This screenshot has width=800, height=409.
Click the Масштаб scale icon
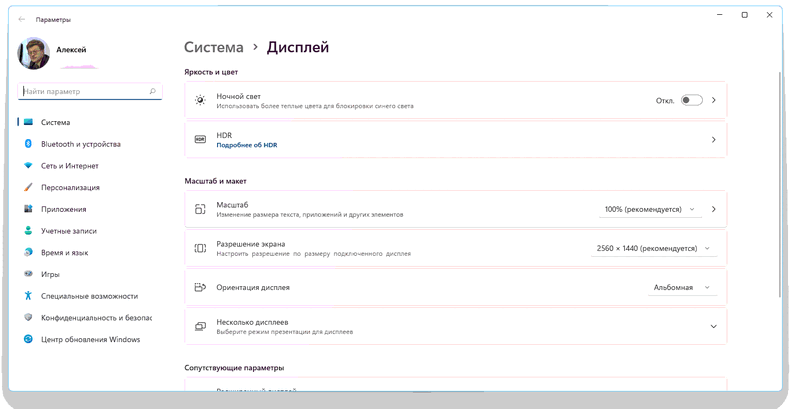(201, 209)
